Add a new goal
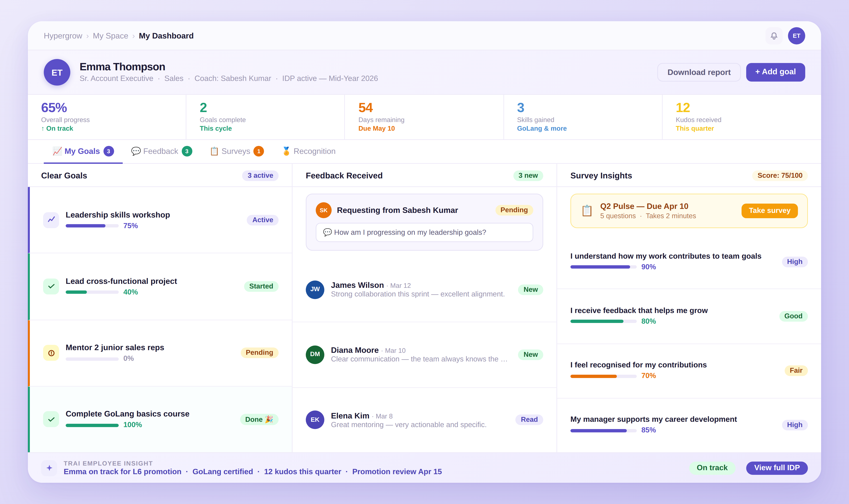This screenshot has height=504, width=849. click(x=775, y=72)
